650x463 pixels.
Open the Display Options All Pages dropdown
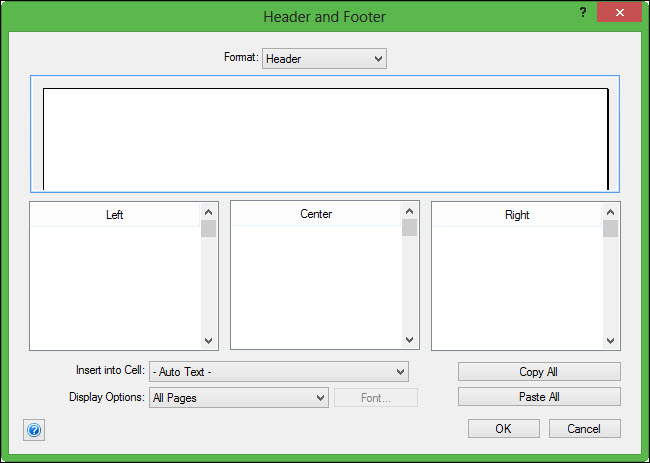[238, 398]
